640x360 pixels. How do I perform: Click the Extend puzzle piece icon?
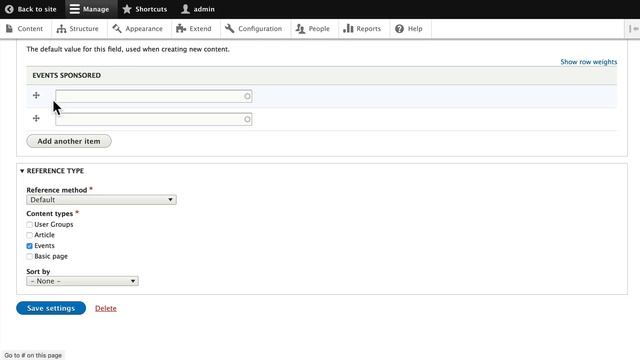181,29
